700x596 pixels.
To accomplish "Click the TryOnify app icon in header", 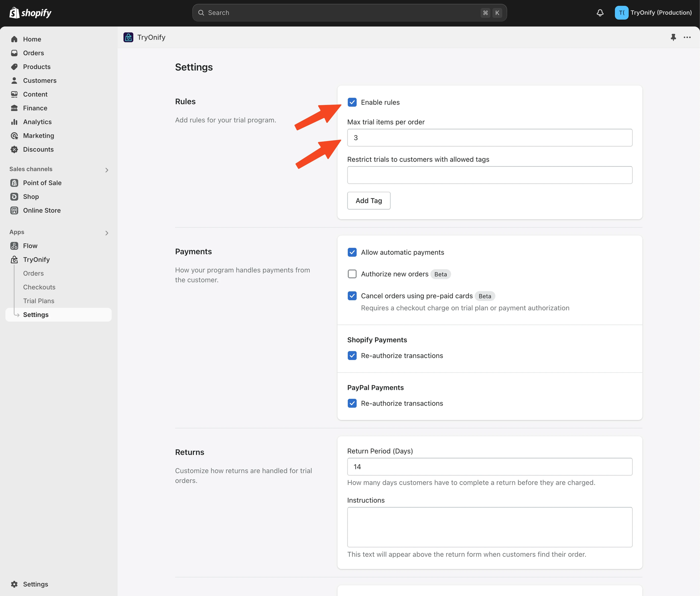I will click(x=128, y=37).
